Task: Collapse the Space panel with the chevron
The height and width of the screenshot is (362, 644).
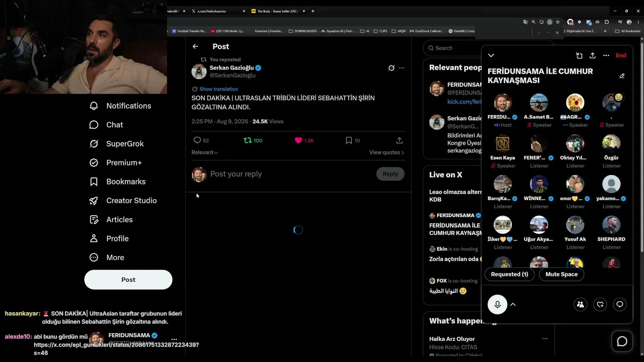Action: coord(491,55)
